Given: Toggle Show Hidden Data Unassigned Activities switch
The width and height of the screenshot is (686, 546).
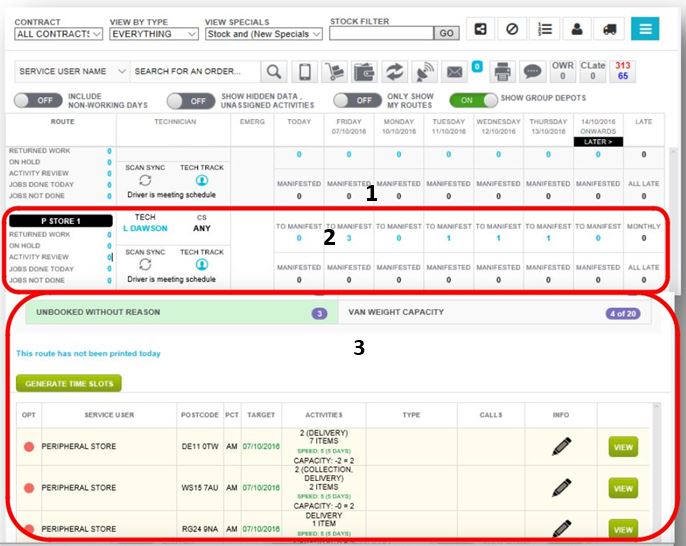Looking at the screenshot, I should pos(191,101).
